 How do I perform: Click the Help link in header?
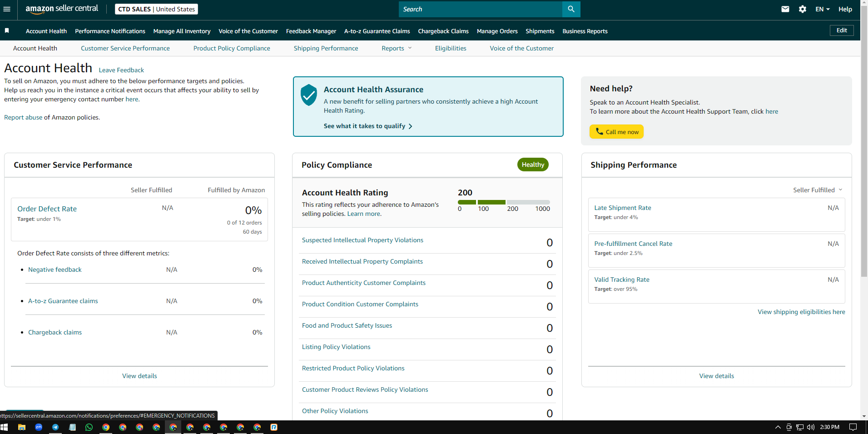[x=845, y=9]
